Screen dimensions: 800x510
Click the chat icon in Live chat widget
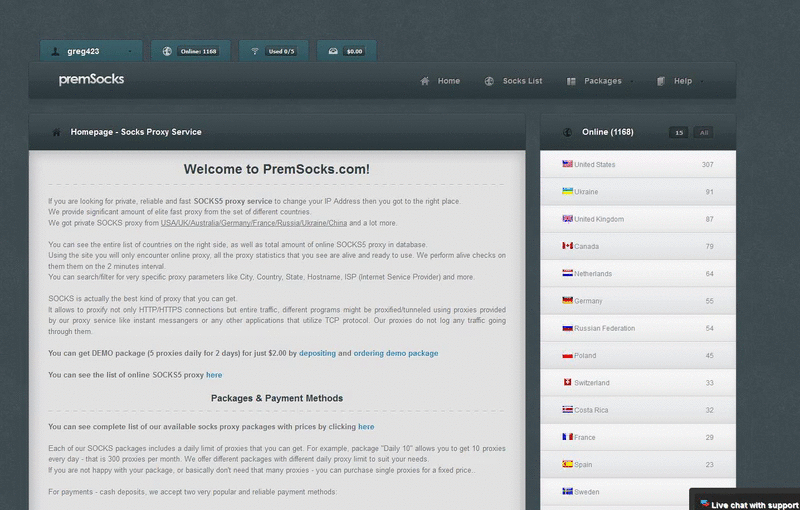[x=704, y=504]
